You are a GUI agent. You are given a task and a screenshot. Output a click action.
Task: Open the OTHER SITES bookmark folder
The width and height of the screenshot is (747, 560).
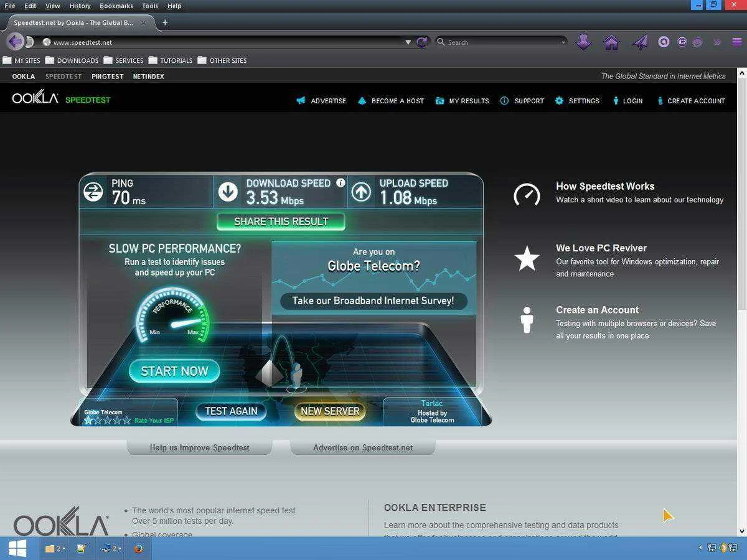pyautogui.click(x=222, y=60)
